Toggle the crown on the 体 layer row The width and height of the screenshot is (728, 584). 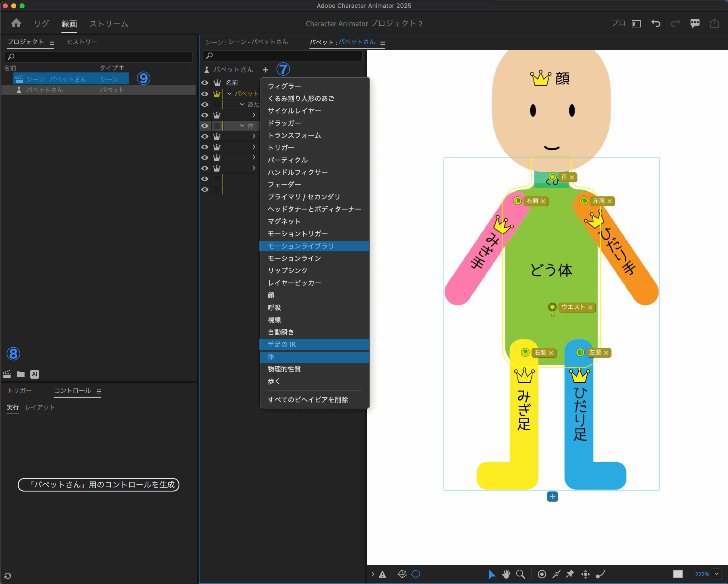pos(217,126)
